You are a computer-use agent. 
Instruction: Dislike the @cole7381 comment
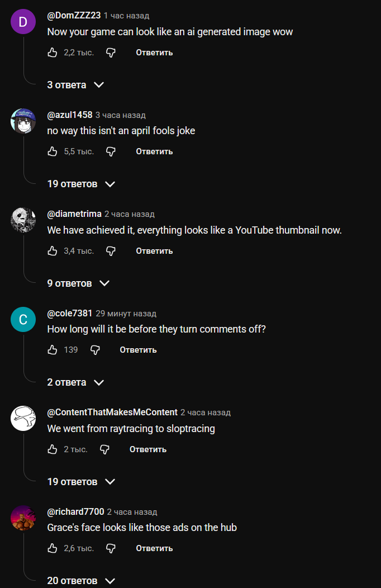95,350
